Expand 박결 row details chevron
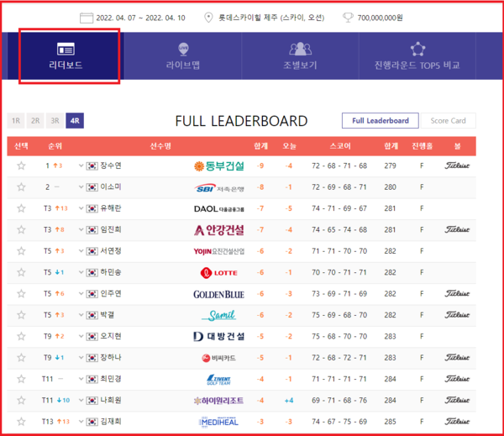This screenshot has height=436, width=504. [x=81, y=315]
